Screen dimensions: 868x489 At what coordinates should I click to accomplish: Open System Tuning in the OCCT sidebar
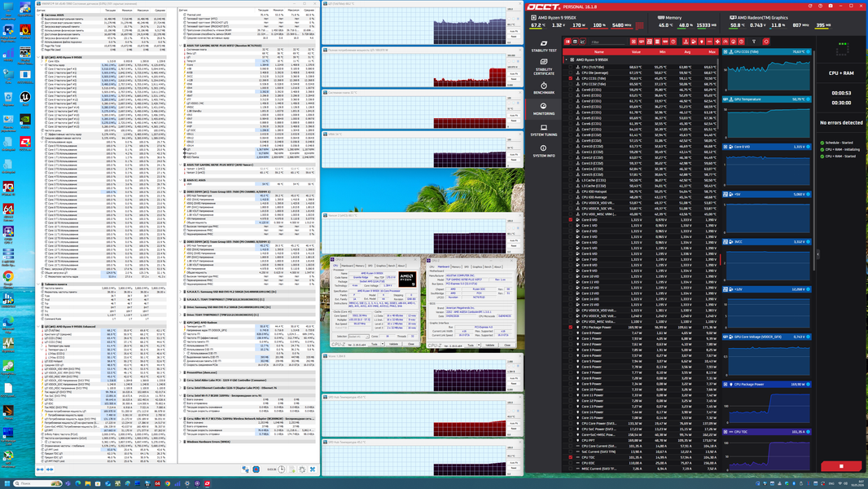point(544,130)
